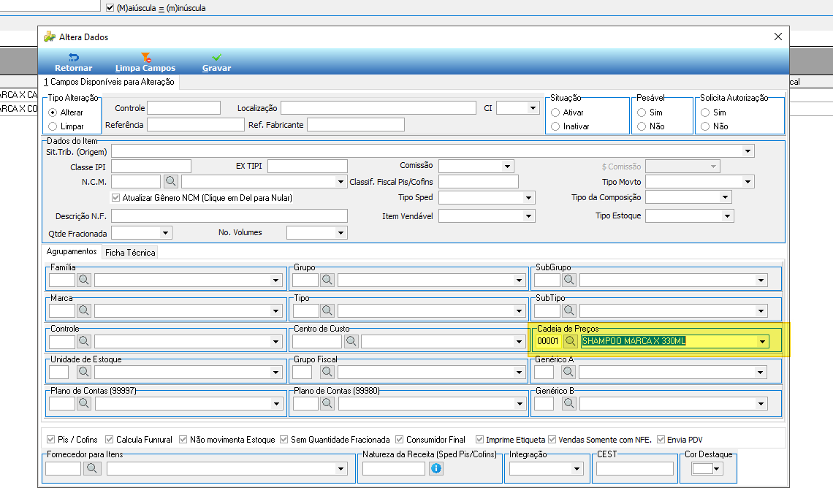
Task: Toggle Atualizar Gênero NCM checkbox
Action: [115, 197]
